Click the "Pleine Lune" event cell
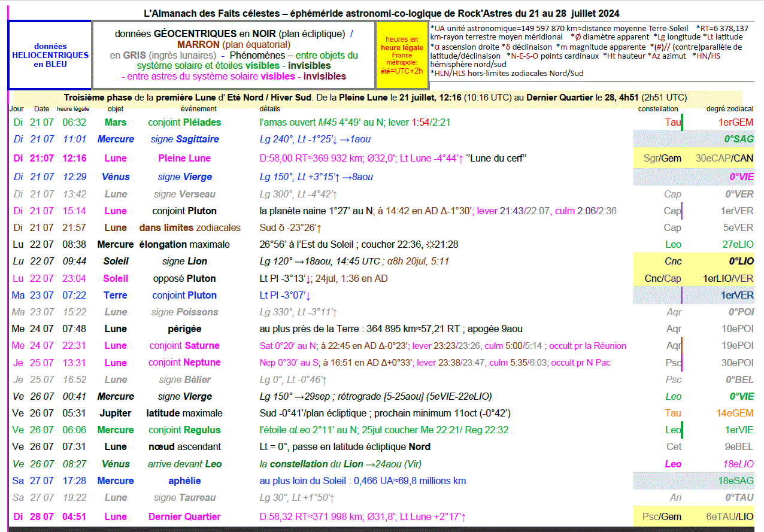Image resolution: width=764 pixels, height=532 pixels. (x=184, y=158)
